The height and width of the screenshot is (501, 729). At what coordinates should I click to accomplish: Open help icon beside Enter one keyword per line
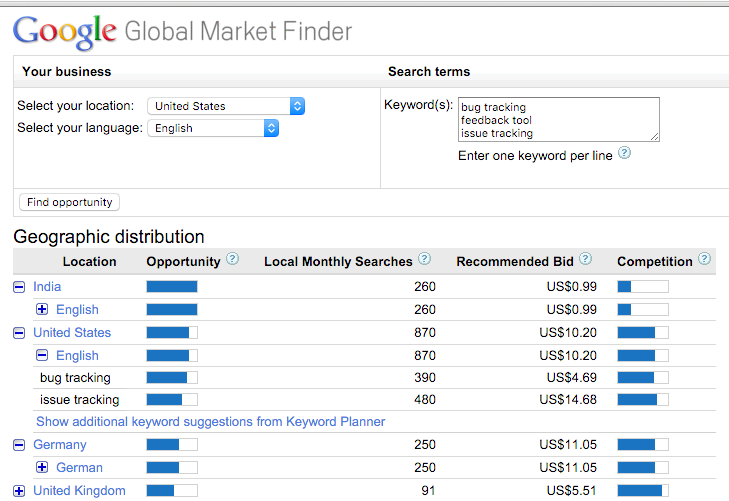624,153
